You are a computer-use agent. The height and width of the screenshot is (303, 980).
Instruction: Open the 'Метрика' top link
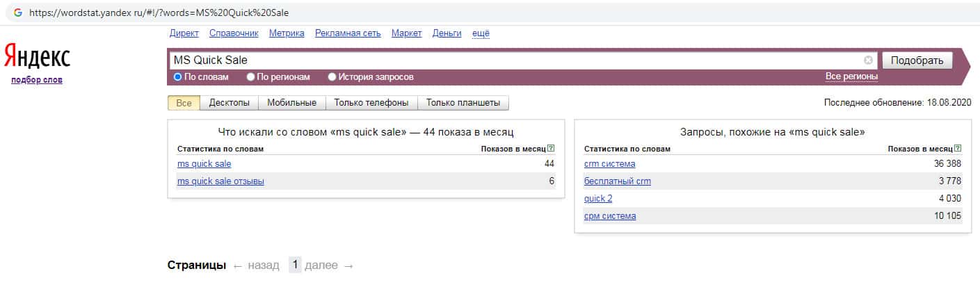tap(287, 33)
